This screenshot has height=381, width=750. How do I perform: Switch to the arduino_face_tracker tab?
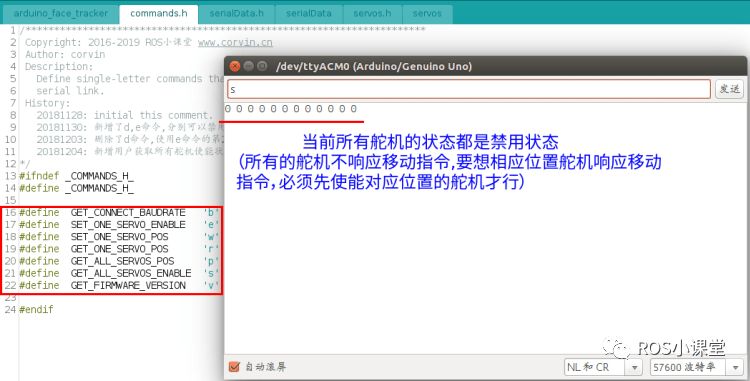[x=61, y=13]
